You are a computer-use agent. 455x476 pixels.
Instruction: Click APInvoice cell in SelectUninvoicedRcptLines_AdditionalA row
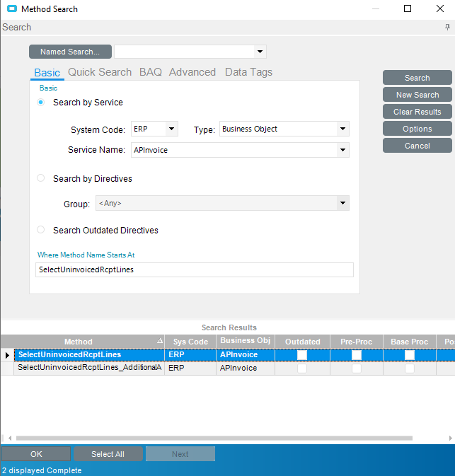(246, 368)
